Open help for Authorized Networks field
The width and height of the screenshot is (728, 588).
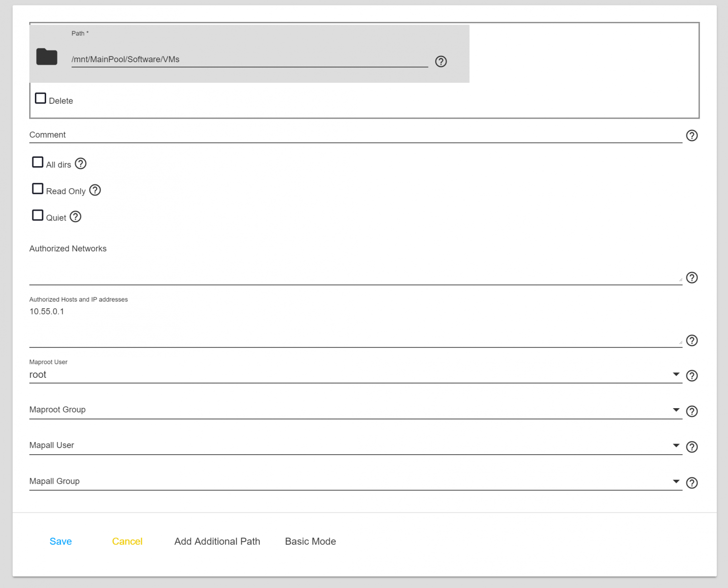click(x=691, y=278)
